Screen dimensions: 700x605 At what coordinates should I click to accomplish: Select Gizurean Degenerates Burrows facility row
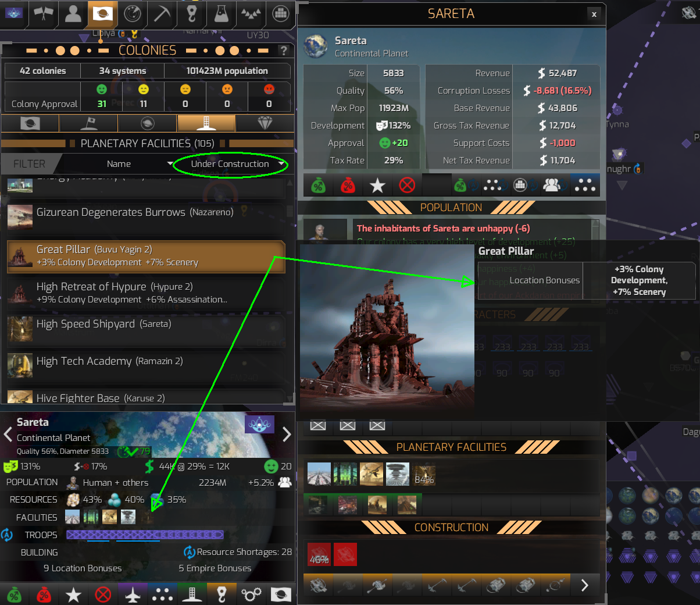[x=146, y=216]
